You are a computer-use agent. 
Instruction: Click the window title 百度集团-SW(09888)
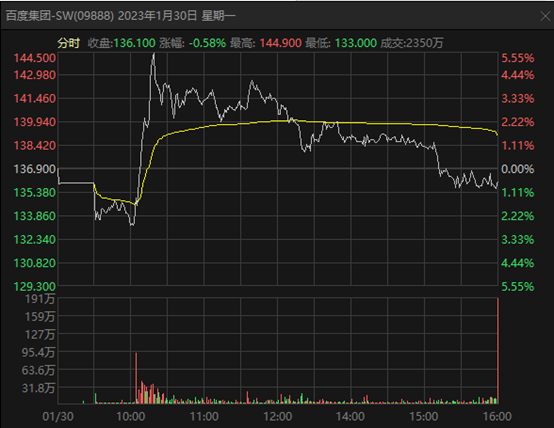(60, 16)
